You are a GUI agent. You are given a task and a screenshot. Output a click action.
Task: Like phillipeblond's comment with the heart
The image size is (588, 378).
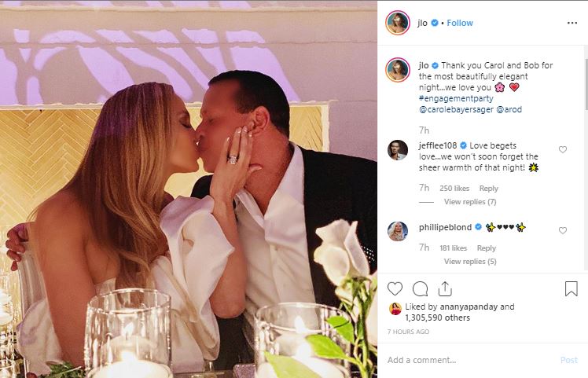click(x=563, y=230)
